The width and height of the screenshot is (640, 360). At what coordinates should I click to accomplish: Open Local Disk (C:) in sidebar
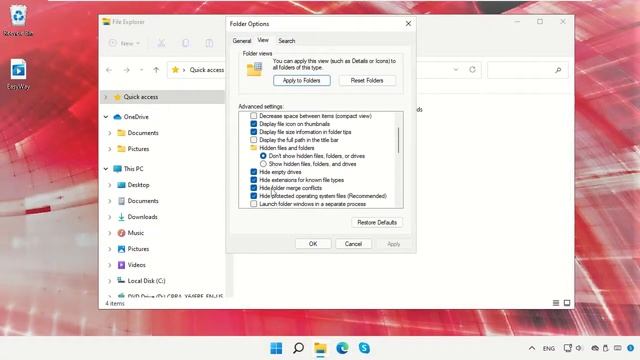(146, 281)
